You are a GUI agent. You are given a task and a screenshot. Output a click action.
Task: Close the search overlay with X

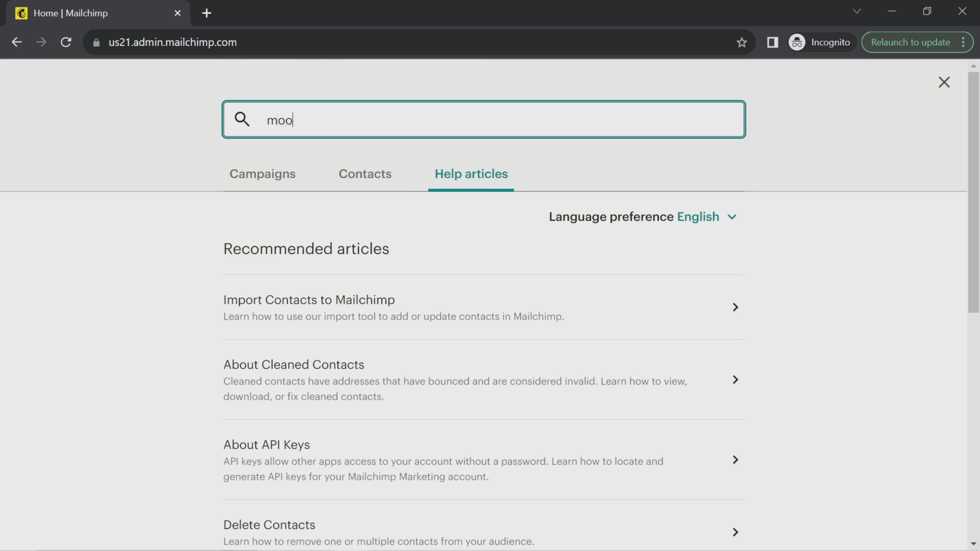[x=944, y=82]
